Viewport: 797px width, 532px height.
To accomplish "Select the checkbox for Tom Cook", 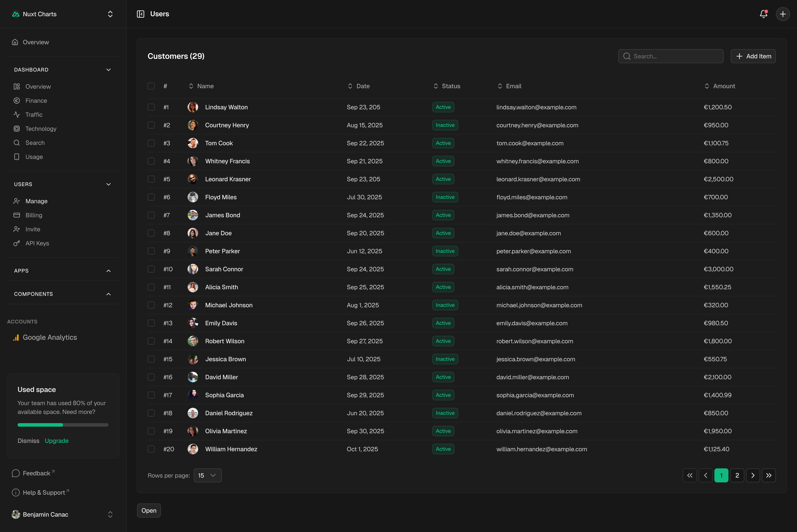I will click(x=151, y=143).
